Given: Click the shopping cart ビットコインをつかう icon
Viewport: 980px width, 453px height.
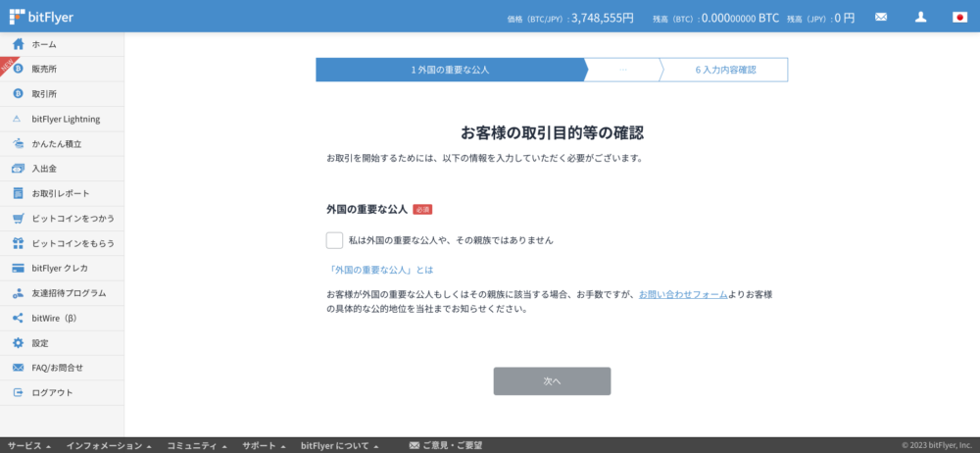Looking at the screenshot, I should pyautogui.click(x=18, y=219).
